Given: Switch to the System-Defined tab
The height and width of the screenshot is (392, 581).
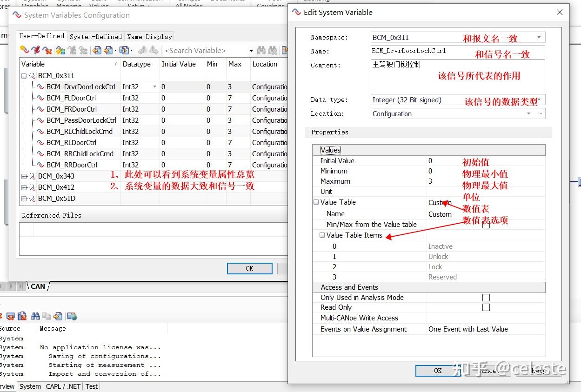Looking at the screenshot, I should (x=96, y=37).
